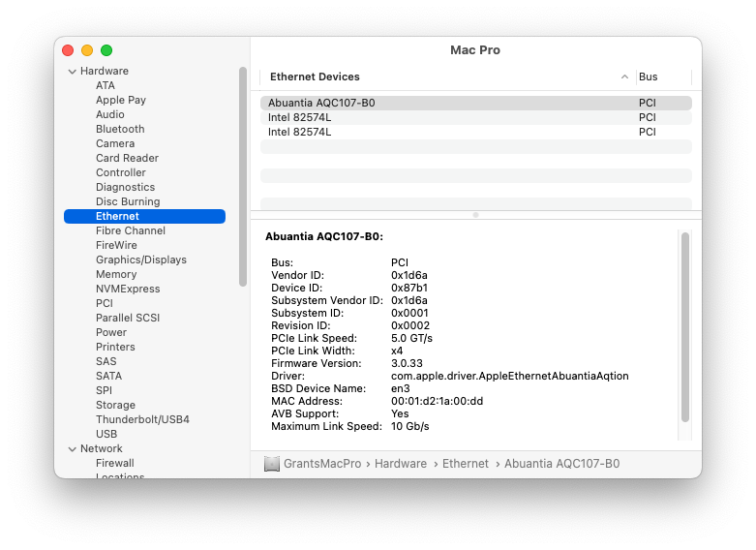Viewport: 756px width, 550px height.
Task: Open Diagnostics in the sidebar
Action: (126, 187)
